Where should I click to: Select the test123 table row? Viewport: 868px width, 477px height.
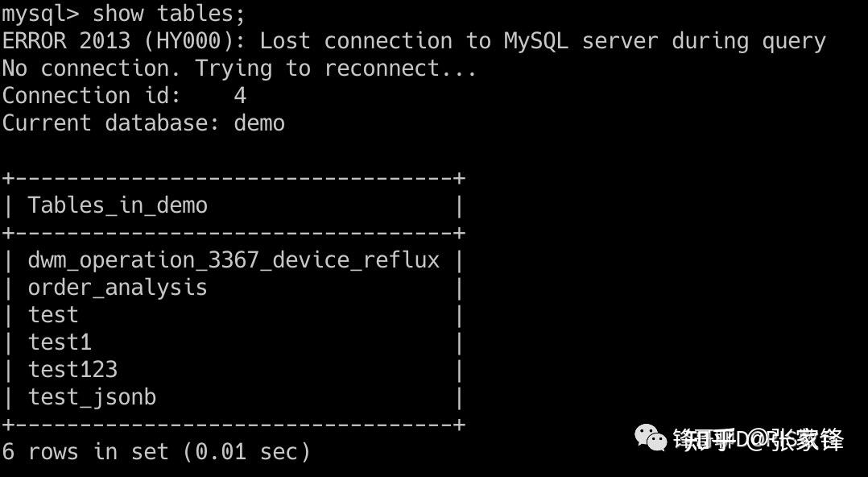pyautogui.click(x=233, y=370)
